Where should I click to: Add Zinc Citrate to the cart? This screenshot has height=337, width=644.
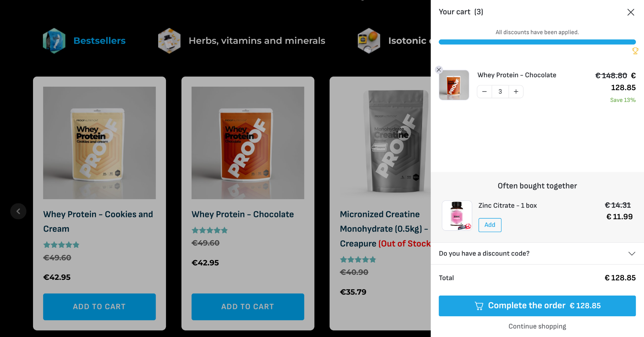(x=490, y=225)
